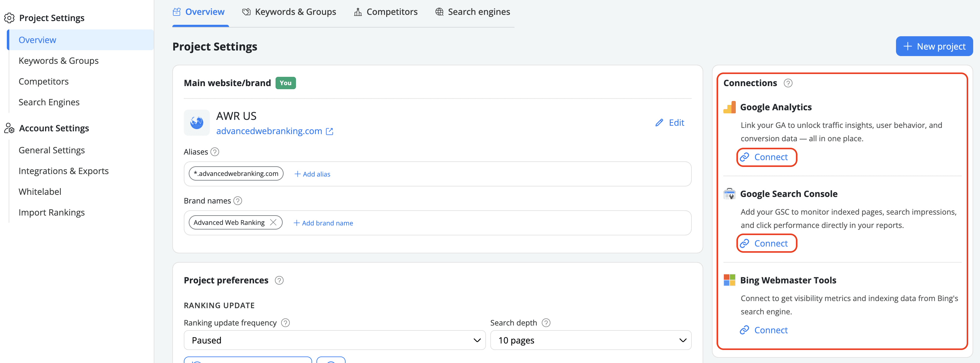Image resolution: width=980 pixels, height=363 pixels.
Task: Click the Bing Webmaster Tools logo icon
Action: pos(729,280)
